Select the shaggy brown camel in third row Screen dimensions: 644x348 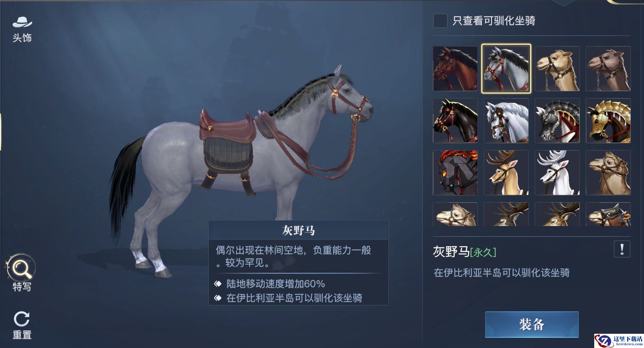pyautogui.click(x=608, y=173)
